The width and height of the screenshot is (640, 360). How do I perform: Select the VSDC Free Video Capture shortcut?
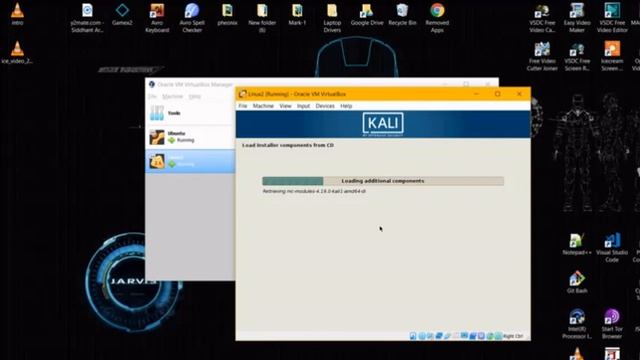pyautogui.click(x=542, y=18)
